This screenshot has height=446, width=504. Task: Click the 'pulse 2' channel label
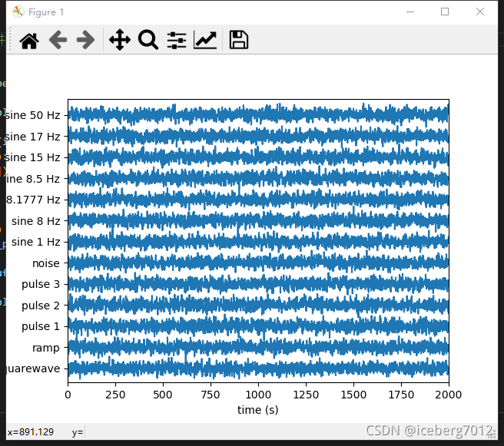(x=41, y=306)
